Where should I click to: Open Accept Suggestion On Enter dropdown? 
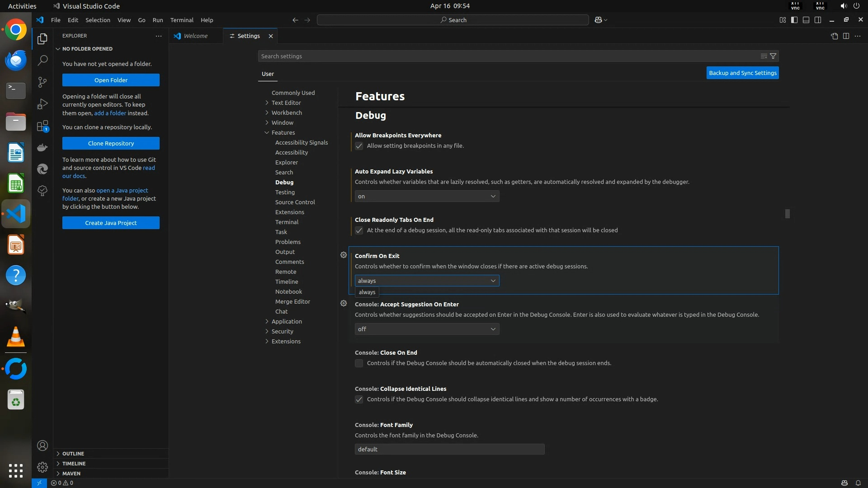(427, 329)
